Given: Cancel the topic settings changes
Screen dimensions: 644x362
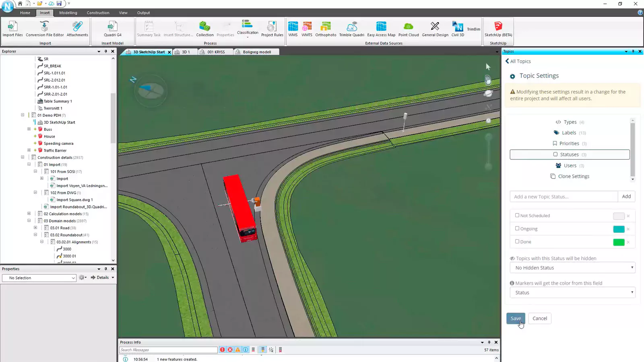Looking at the screenshot, I should [x=540, y=318].
